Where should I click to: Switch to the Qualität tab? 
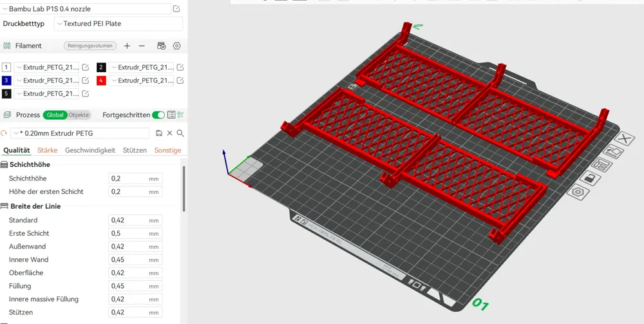tap(17, 150)
